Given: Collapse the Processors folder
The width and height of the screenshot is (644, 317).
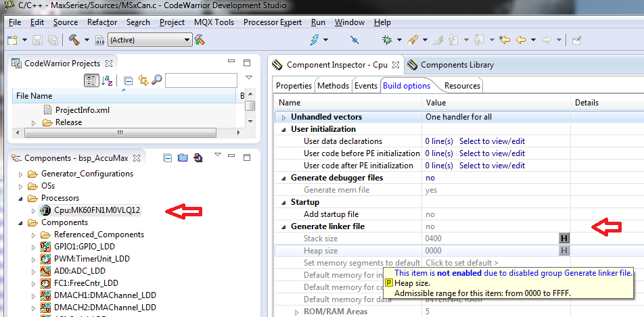Looking at the screenshot, I should point(20,198).
